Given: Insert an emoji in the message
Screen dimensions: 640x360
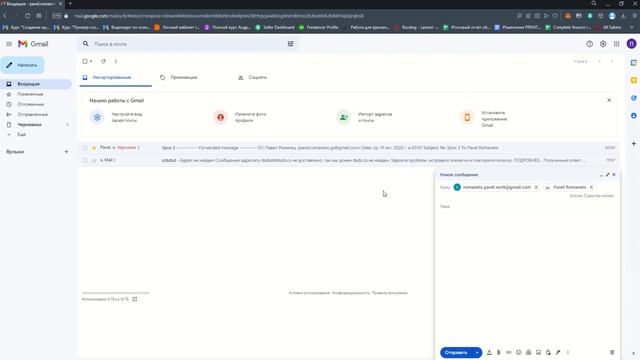Looking at the screenshot, I should point(518,352).
